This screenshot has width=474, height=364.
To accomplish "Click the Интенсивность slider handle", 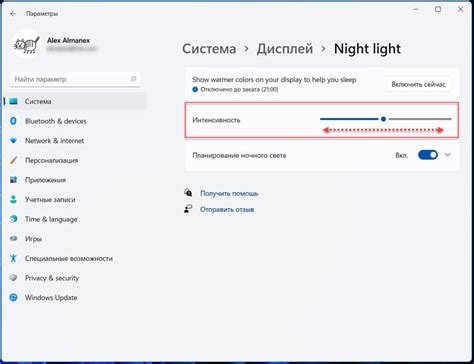I will click(x=383, y=119).
